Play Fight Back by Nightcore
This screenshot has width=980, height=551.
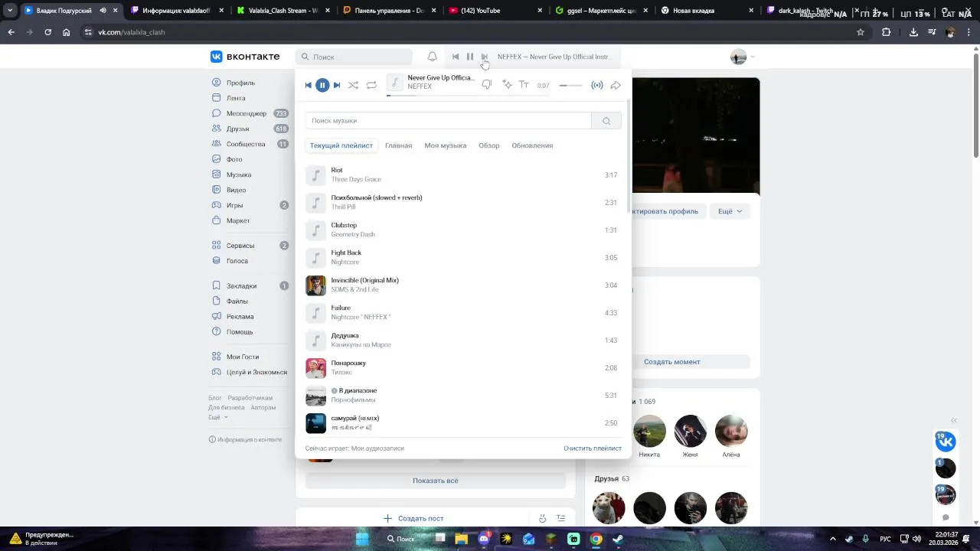click(463, 258)
